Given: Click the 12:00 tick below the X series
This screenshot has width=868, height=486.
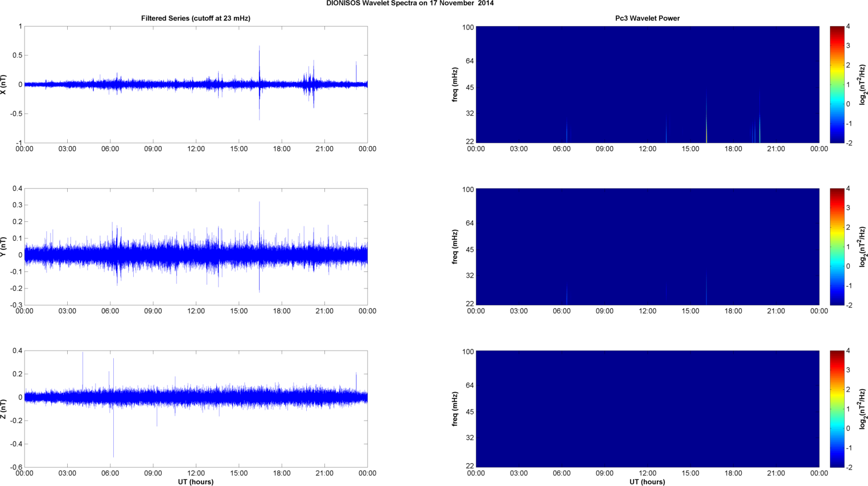Looking at the screenshot, I should pyautogui.click(x=196, y=149).
